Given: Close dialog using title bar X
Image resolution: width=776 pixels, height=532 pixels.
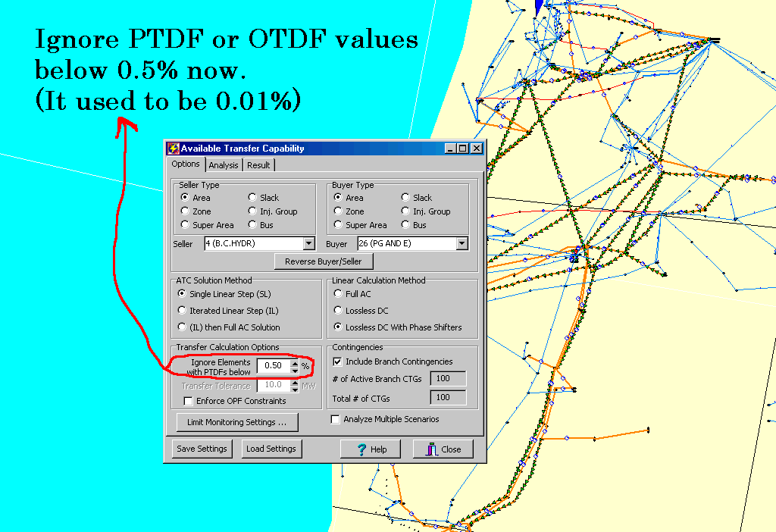Looking at the screenshot, I should (476, 149).
